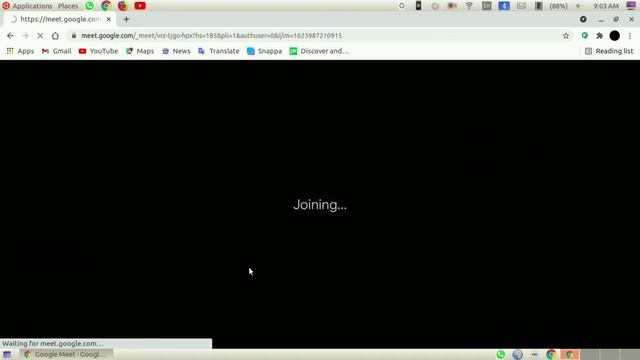Click the Chrome media control circle icon

pyautogui.click(x=583, y=19)
